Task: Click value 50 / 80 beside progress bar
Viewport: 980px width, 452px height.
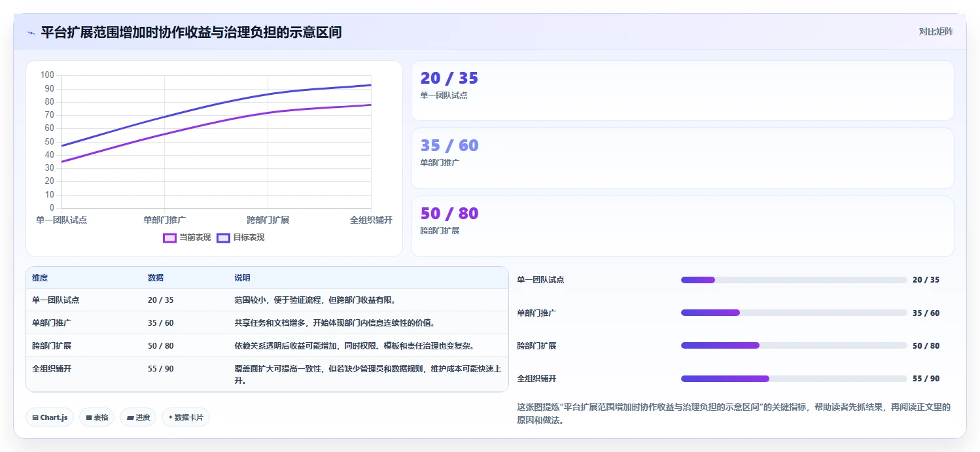Action: (x=926, y=346)
